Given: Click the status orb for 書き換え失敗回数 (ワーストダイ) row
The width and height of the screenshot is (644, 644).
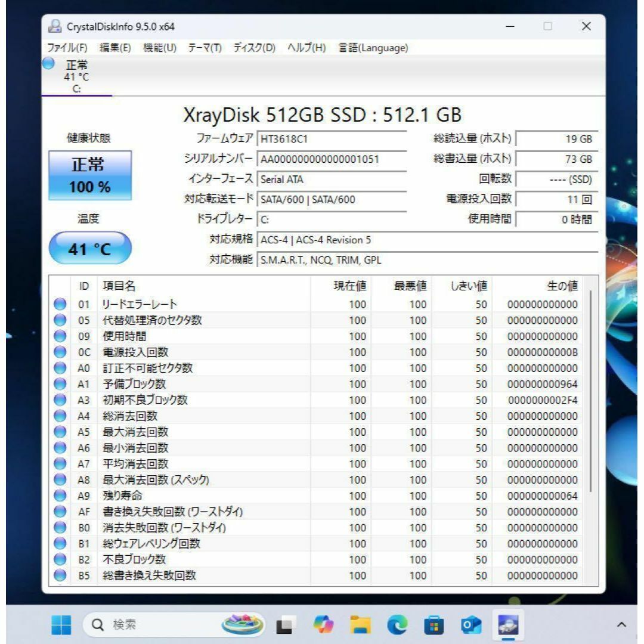Looking at the screenshot, I should 60,512.
